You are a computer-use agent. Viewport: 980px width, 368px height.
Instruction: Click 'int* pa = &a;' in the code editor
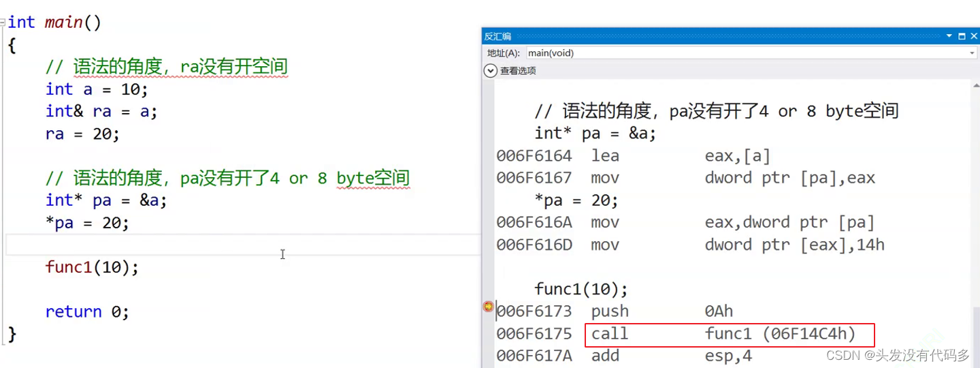(106, 200)
